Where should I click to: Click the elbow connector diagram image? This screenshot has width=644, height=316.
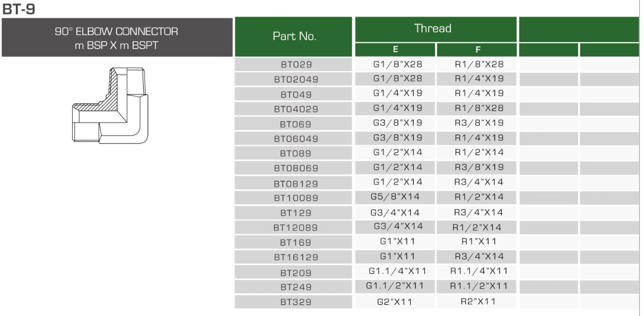point(111,106)
